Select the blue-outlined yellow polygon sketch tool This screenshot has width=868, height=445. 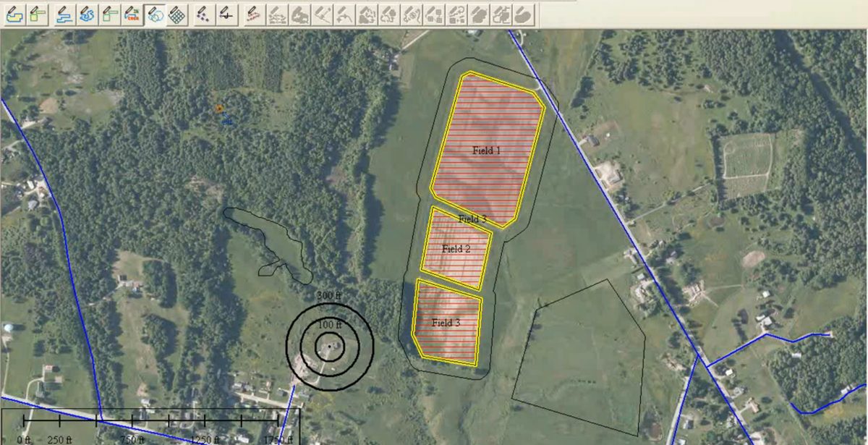pos(16,14)
